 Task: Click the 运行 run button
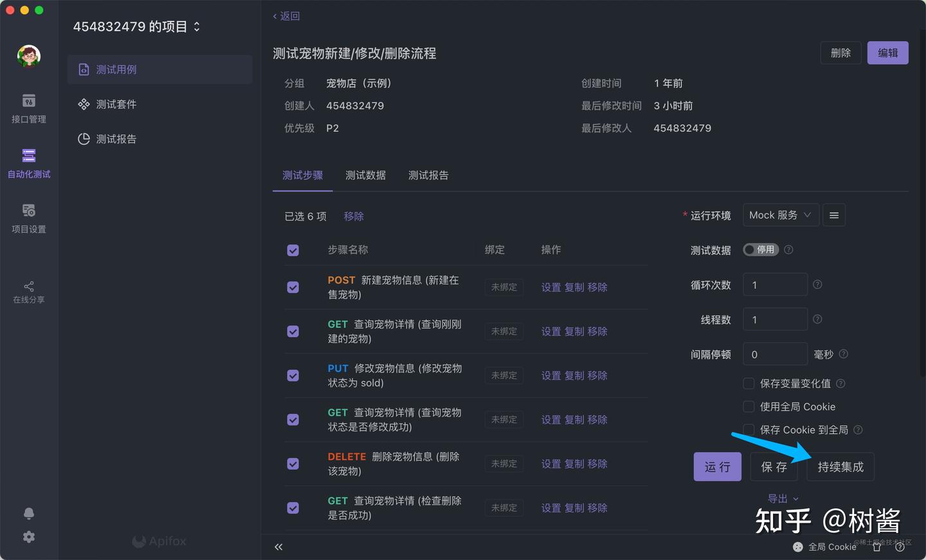tap(718, 467)
